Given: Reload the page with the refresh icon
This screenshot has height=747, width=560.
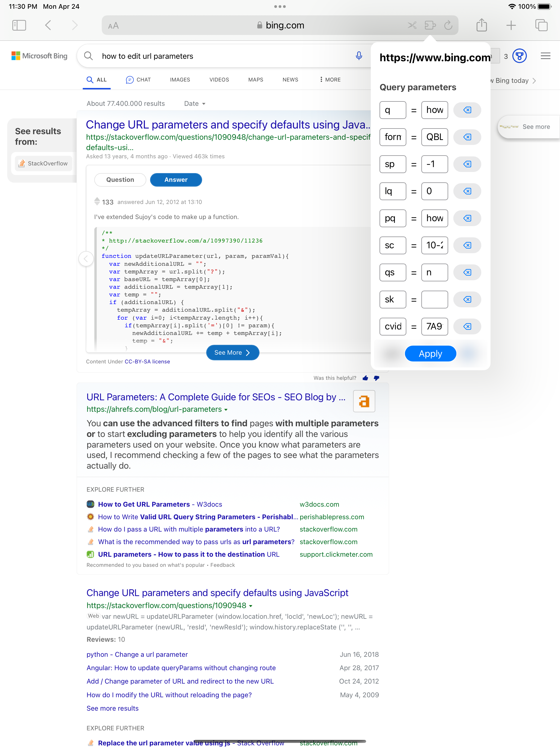Looking at the screenshot, I should [448, 25].
